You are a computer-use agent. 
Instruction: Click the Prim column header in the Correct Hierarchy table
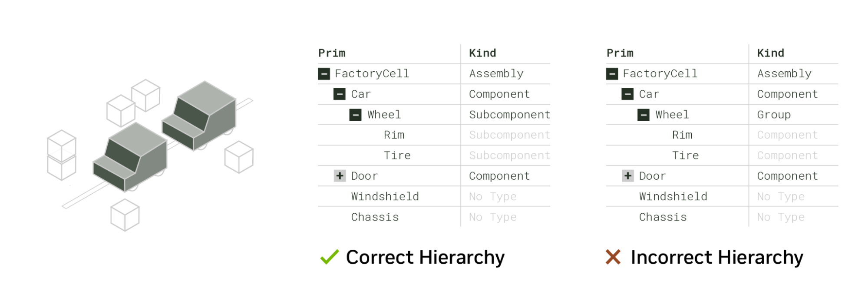point(332,53)
